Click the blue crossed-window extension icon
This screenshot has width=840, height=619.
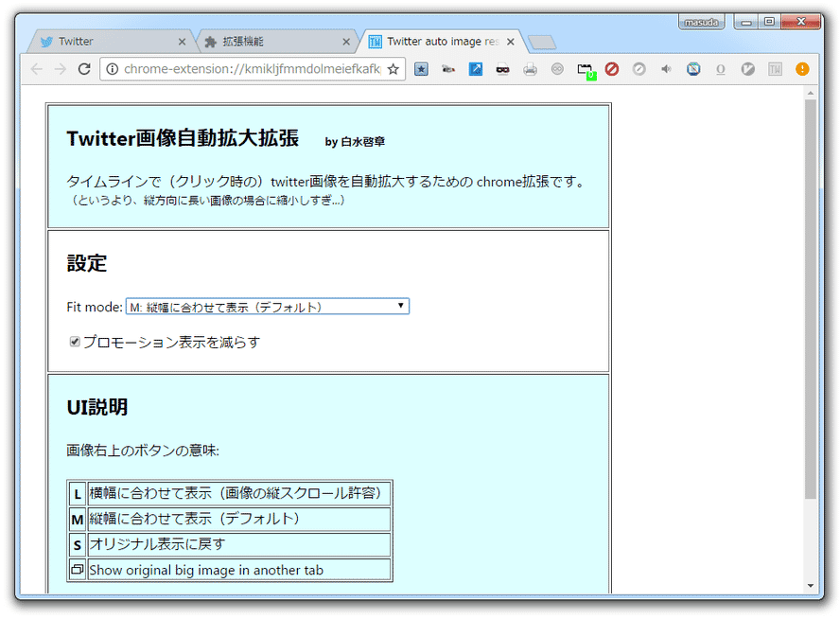[693, 68]
